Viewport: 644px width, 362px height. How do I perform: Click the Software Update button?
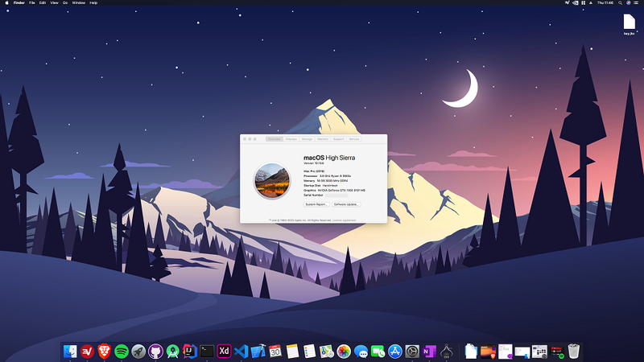(346, 204)
